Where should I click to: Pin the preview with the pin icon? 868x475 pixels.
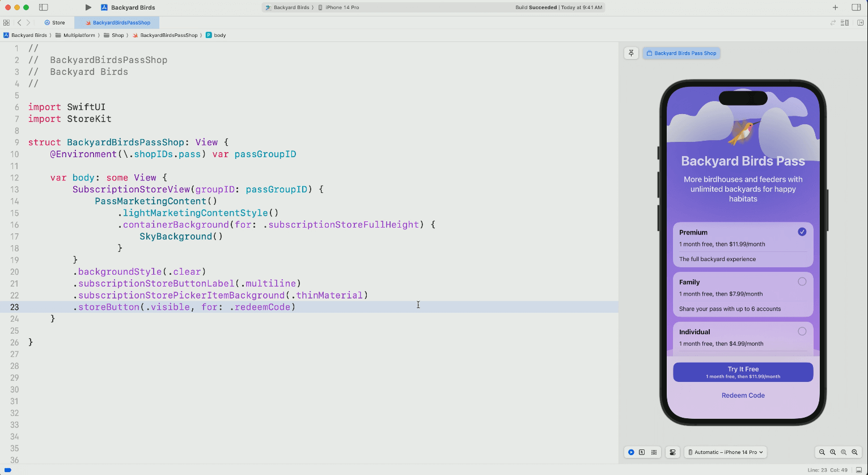click(x=632, y=53)
